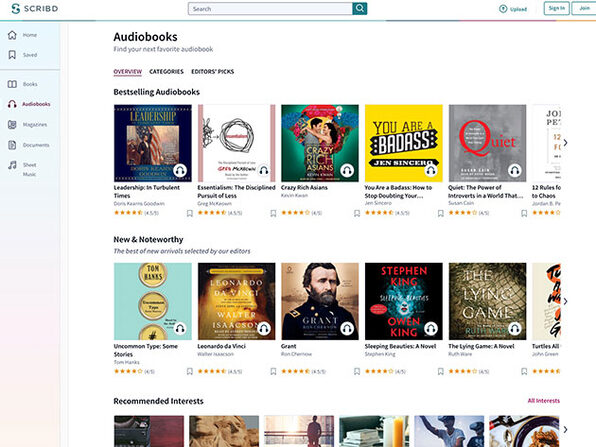Switch to Editors' Picks tab
Image resolution: width=596 pixels, height=447 pixels.
click(212, 71)
